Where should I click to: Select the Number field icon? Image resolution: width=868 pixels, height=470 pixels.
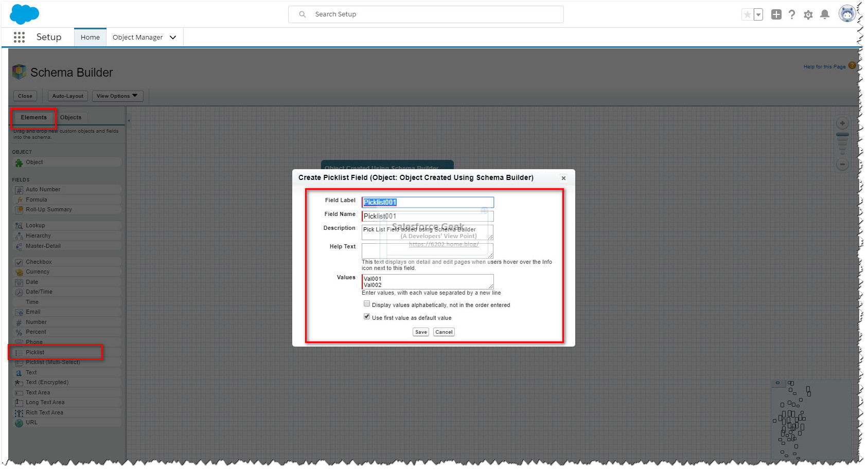(19, 322)
